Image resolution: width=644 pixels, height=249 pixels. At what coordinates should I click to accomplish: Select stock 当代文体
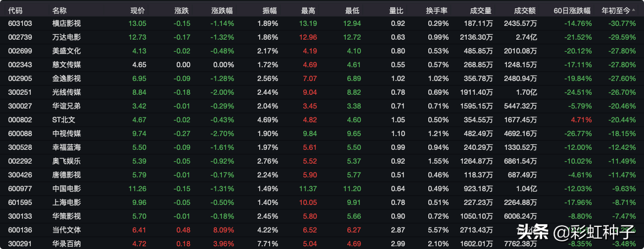tap(67, 230)
